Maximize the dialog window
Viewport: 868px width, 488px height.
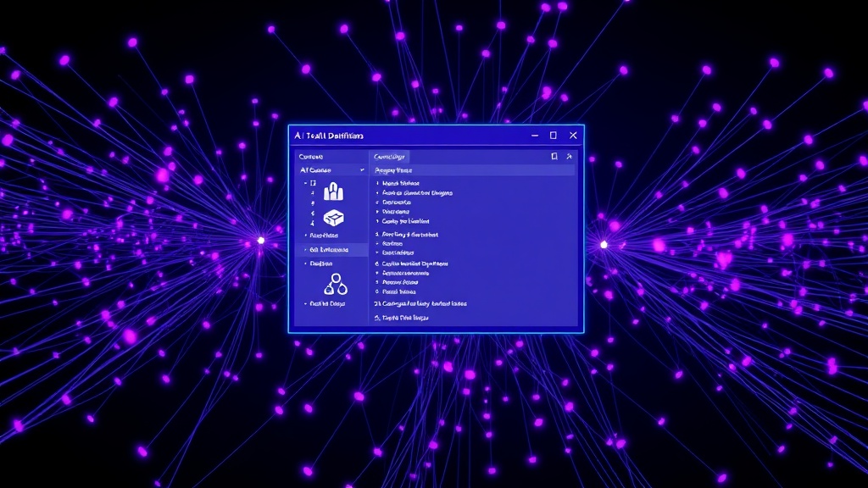[x=553, y=136]
